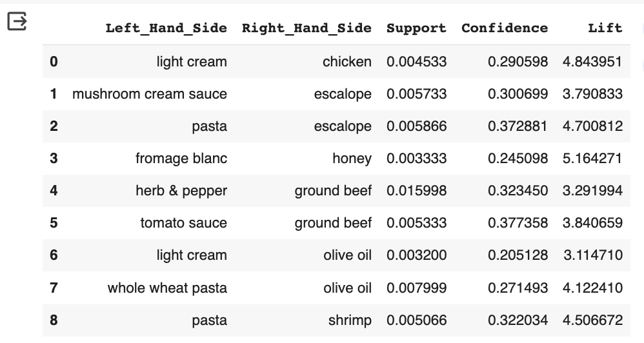Click the whole wheat pasta cell
Screen dimensions: 644x343
[167, 288]
